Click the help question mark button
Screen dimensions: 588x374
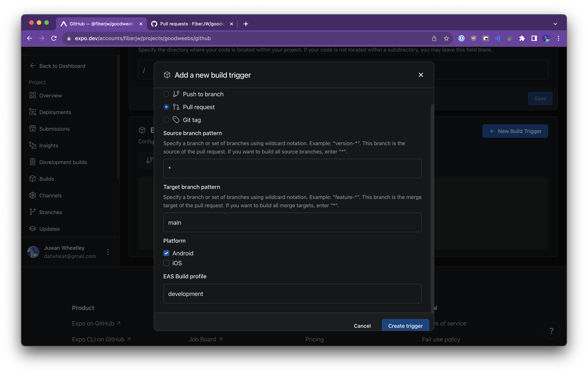(551, 331)
